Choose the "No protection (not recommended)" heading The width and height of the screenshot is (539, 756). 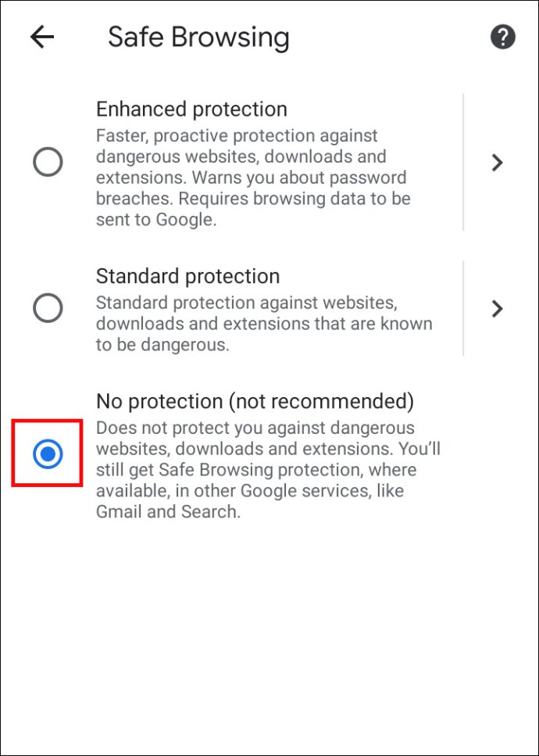click(x=255, y=401)
